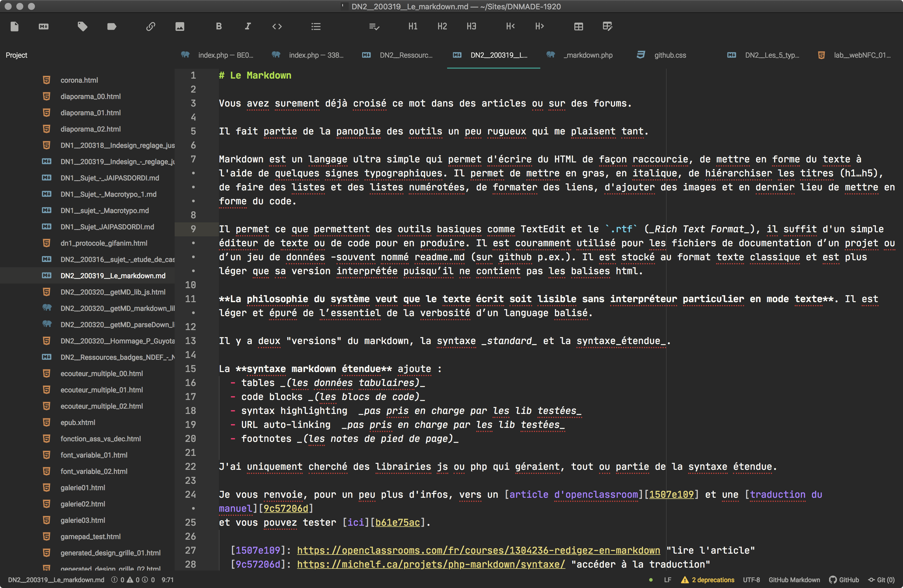
Task: View the 2 deprecations warning
Action: pos(708,580)
